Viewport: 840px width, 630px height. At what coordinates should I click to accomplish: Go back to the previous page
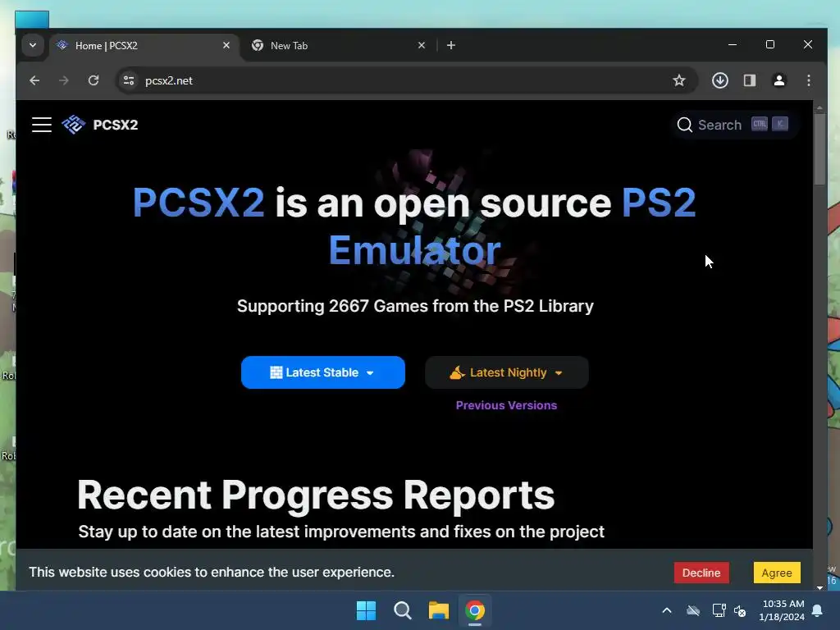(34, 80)
